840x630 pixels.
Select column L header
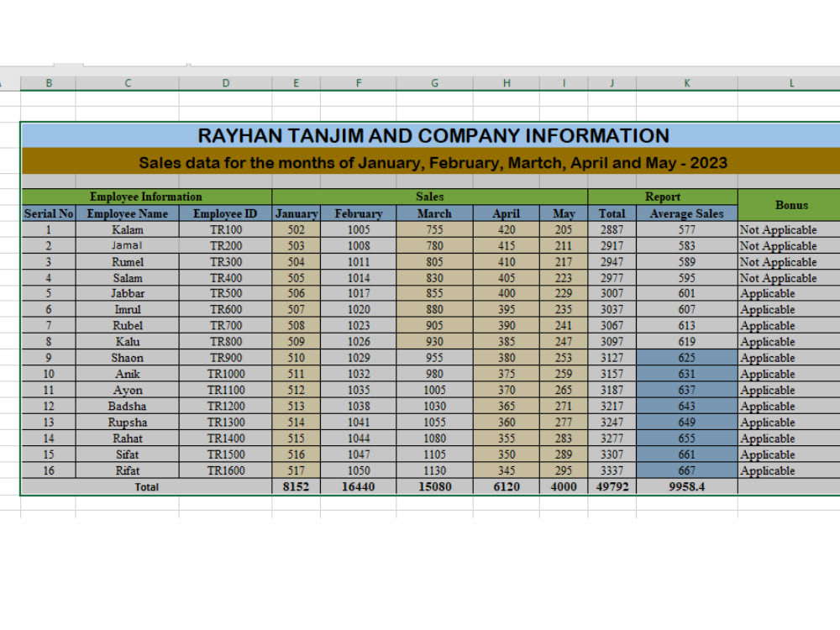tap(789, 83)
